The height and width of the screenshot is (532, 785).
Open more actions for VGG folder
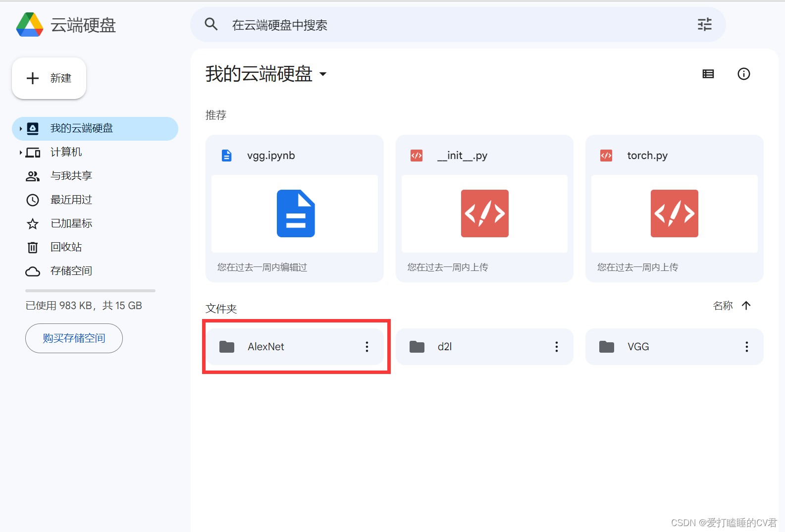tap(747, 347)
